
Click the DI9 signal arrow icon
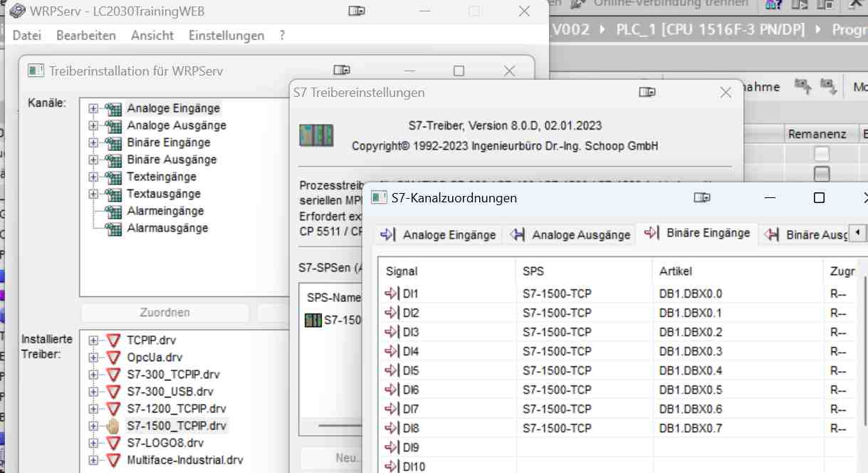coord(392,447)
